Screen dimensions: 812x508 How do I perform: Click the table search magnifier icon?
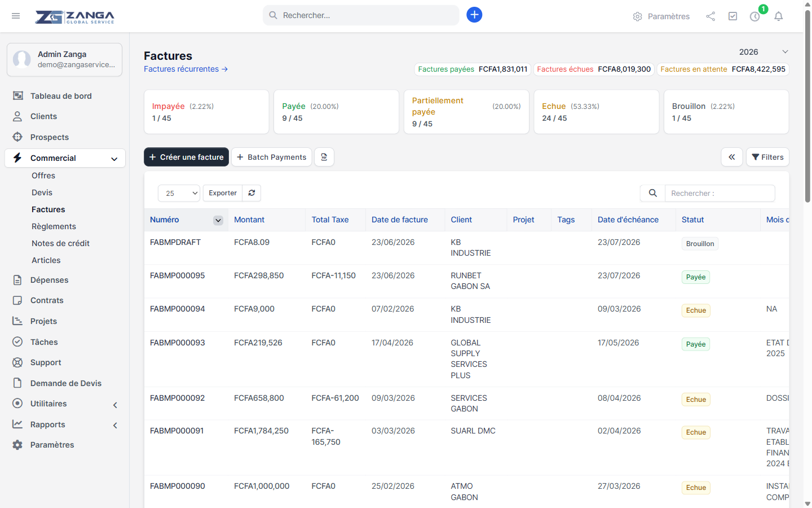[x=652, y=193]
